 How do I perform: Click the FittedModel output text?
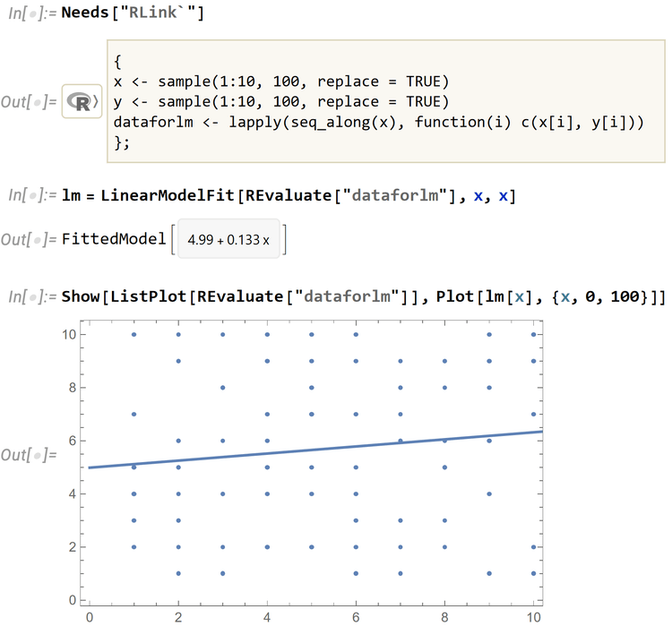click(x=114, y=238)
